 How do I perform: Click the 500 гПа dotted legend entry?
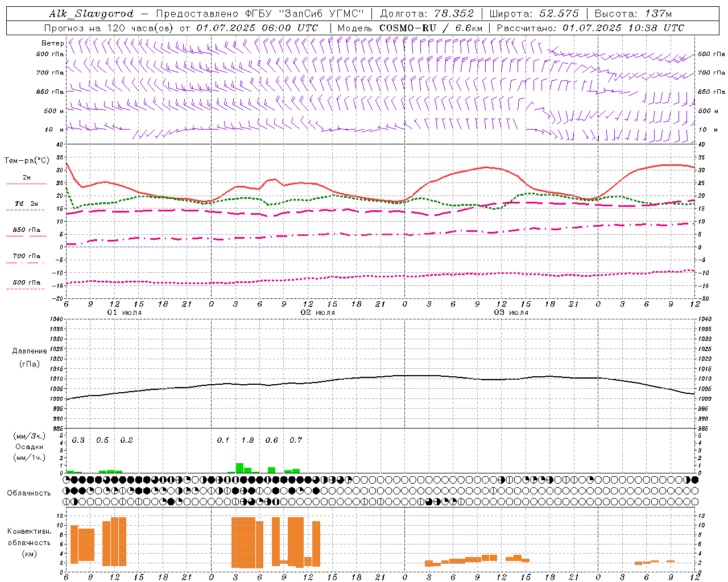(x=26, y=283)
